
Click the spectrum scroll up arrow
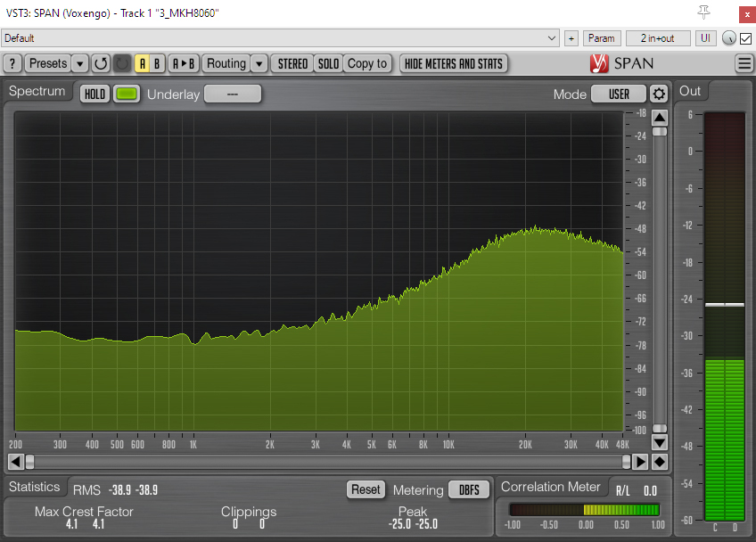click(x=660, y=118)
